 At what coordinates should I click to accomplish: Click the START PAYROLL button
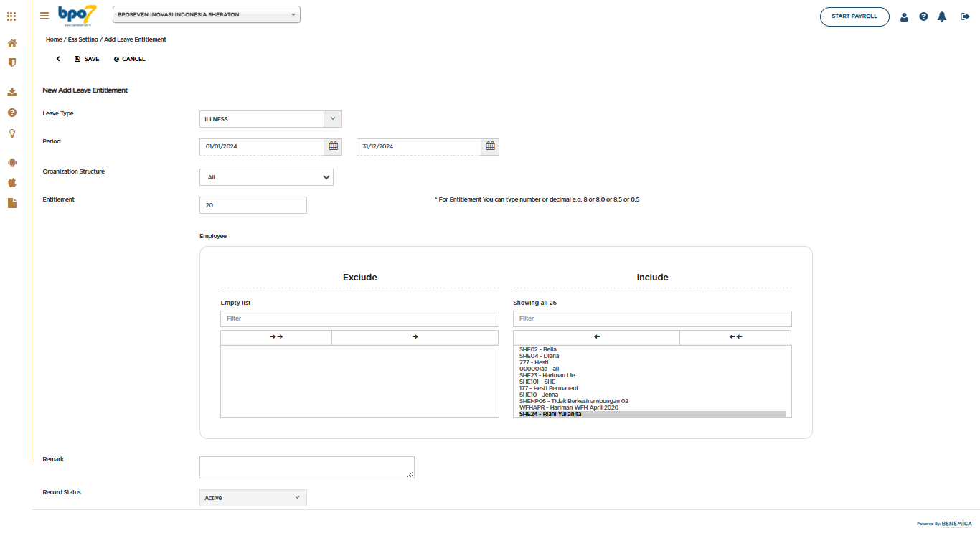(x=854, y=16)
